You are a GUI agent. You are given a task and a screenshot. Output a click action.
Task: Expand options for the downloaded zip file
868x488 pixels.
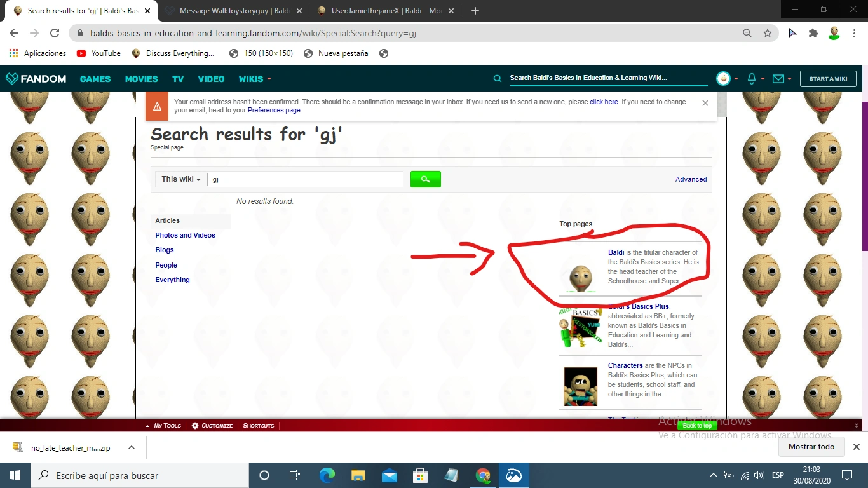(x=132, y=447)
